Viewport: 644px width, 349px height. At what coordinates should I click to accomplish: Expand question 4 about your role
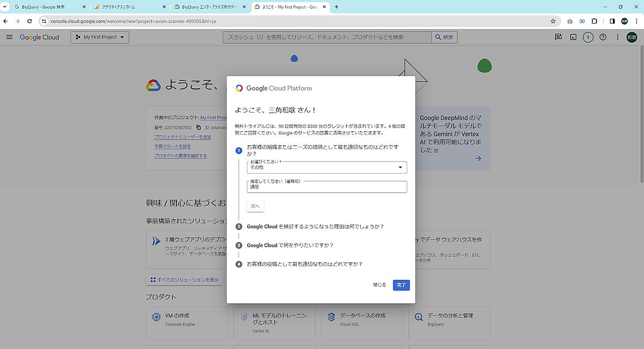point(304,264)
